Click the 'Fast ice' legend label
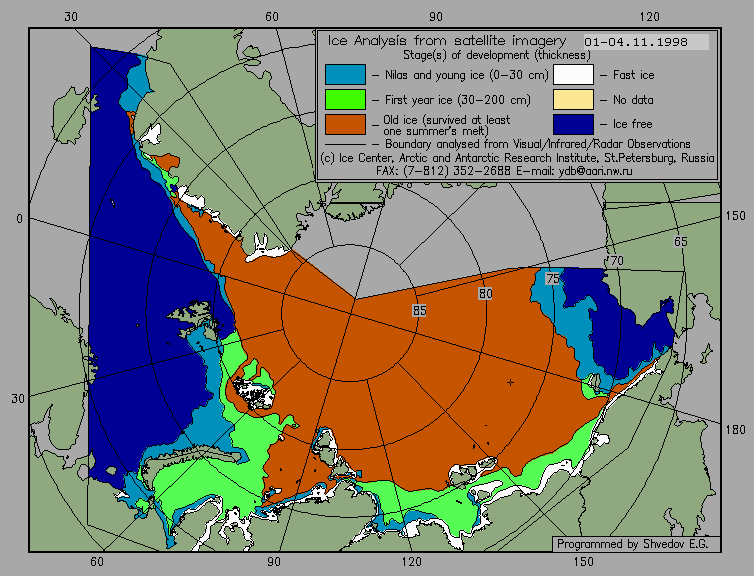 [633, 75]
